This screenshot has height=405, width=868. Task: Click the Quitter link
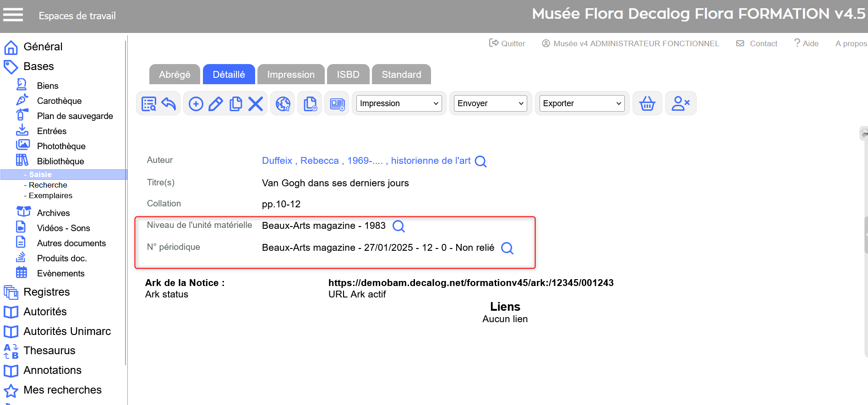pos(508,43)
